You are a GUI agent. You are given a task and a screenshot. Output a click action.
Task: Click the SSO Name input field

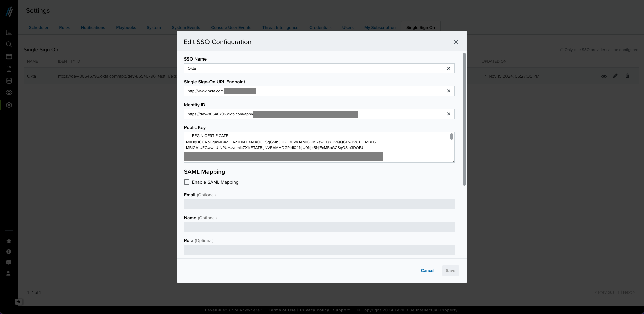tap(319, 68)
